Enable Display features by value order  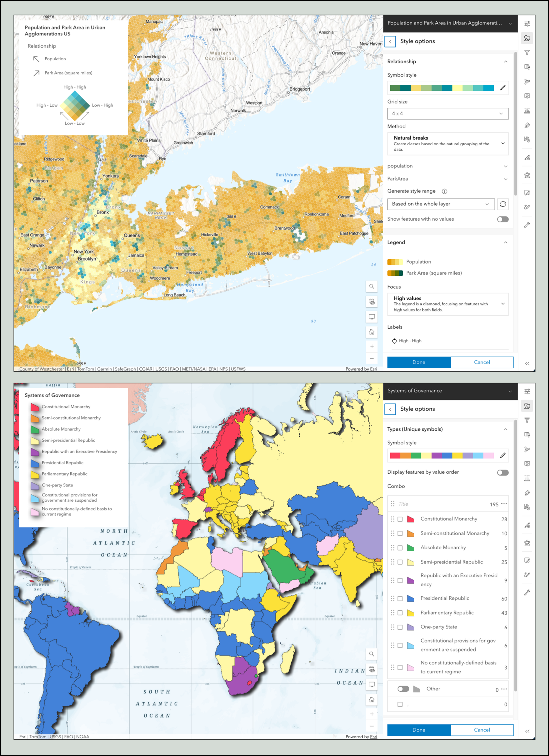point(502,472)
